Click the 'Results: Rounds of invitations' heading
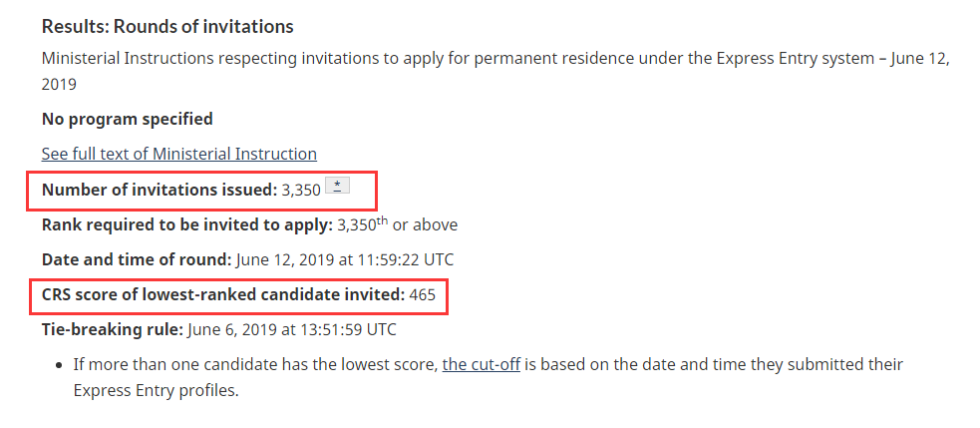Screen dimensions: 980x428 click(167, 26)
